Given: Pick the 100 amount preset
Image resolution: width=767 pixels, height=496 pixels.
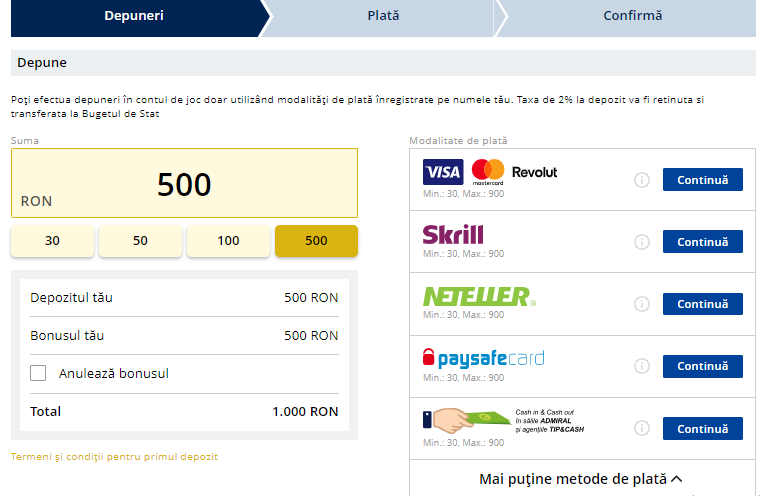Looking at the screenshot, I should [x=228, y=241].
